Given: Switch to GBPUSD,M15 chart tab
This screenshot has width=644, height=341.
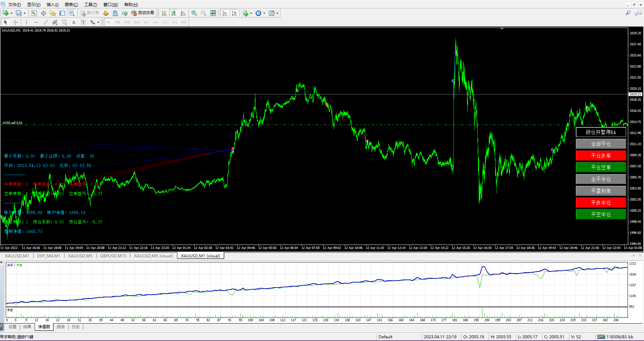Looking at the screenshot, I should point(113,256).
